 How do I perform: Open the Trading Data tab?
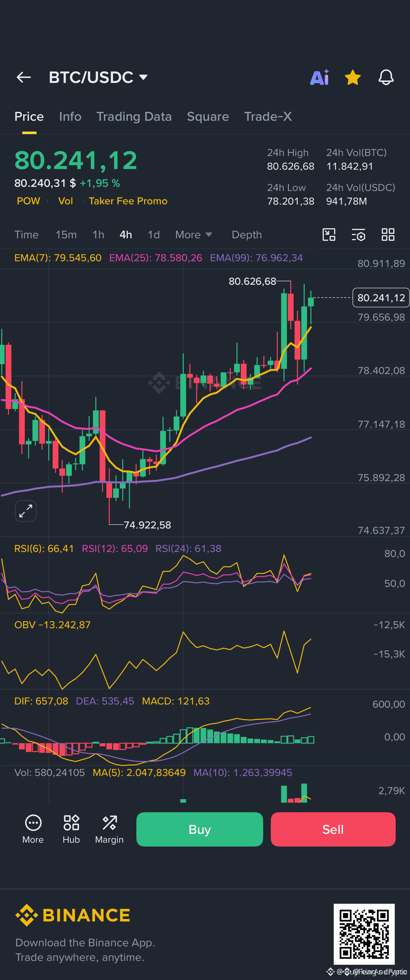[x=134, y=116]
